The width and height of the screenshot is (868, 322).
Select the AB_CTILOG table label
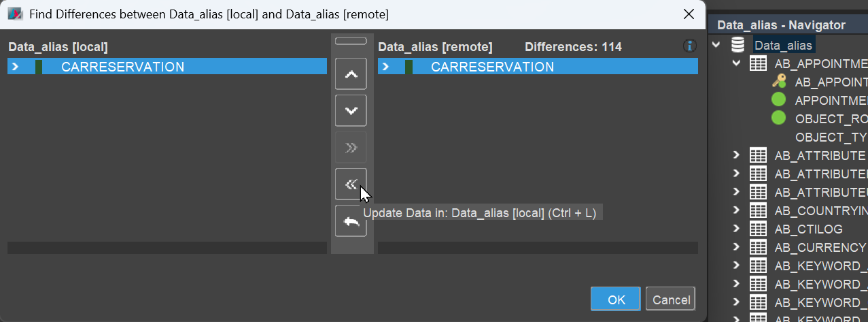(x=808, y=229)
